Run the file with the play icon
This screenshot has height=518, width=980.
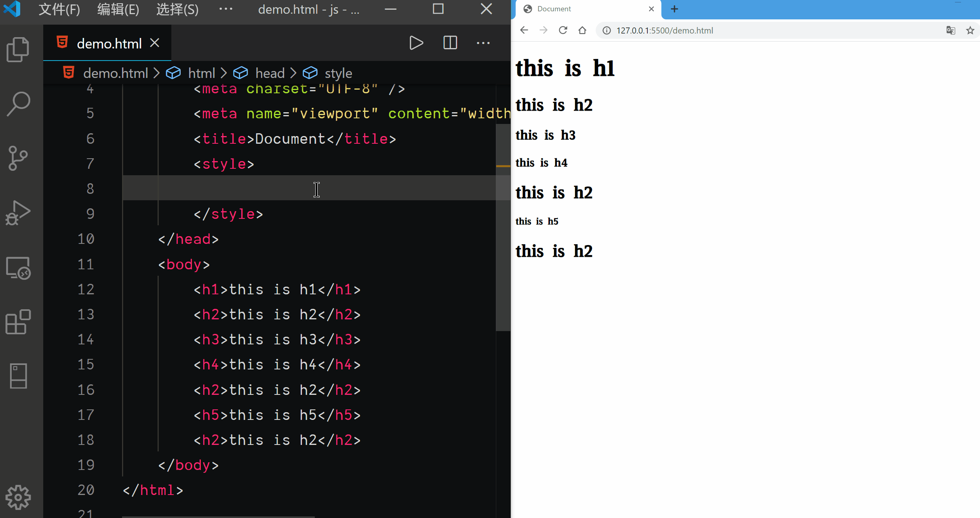coord(416,43)
